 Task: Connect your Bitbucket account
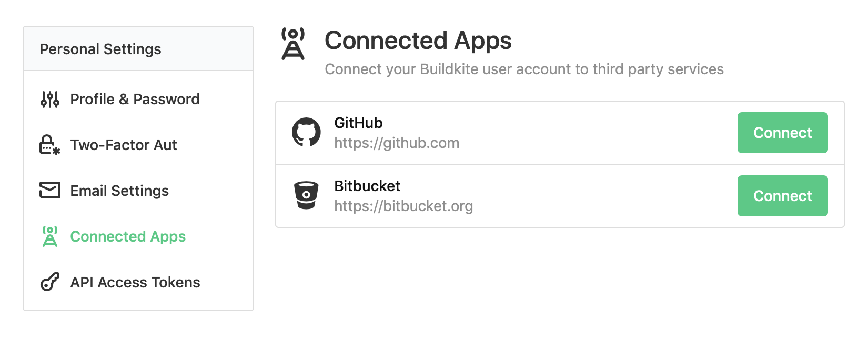tap(782, 195)
